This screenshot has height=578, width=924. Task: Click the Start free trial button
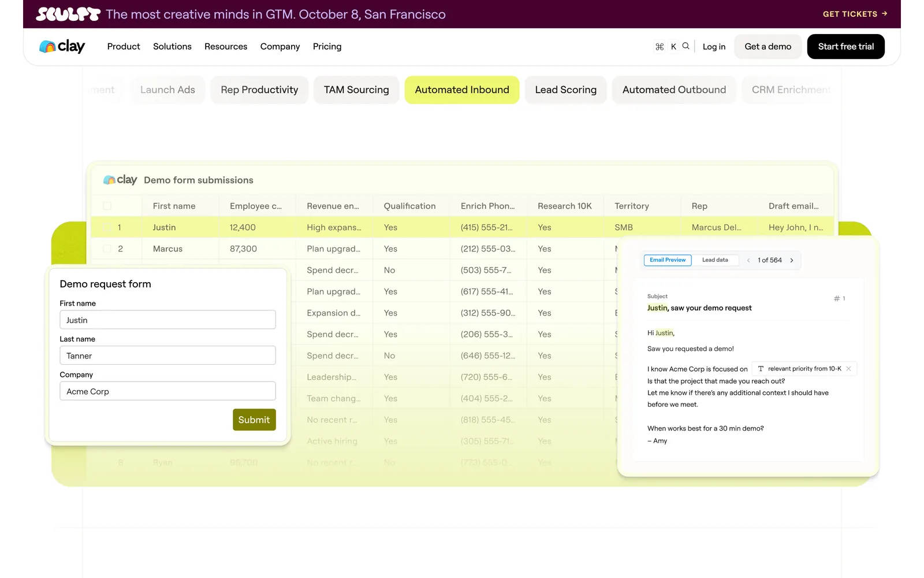click(845, 47)
